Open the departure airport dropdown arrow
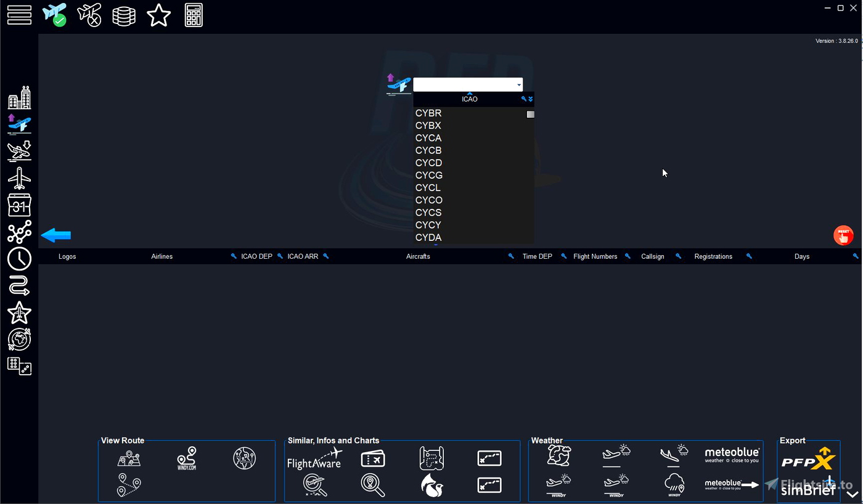Screen dimensions: 863x504 518,84
